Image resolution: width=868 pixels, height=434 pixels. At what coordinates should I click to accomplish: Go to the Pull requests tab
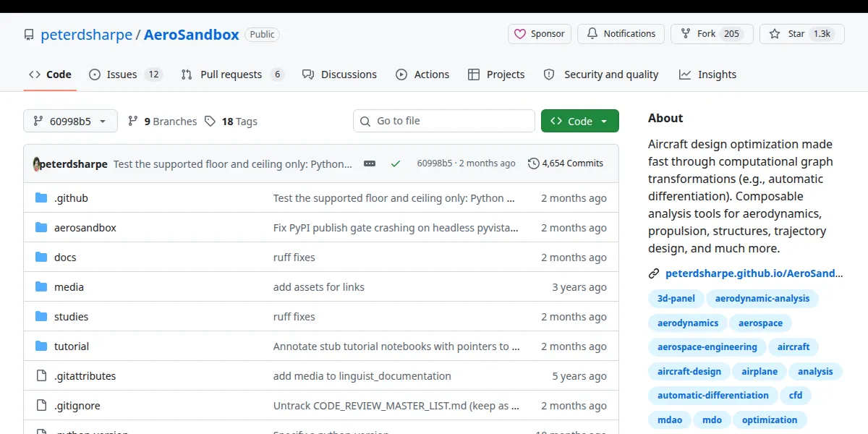pyautogui.click(x=232, y=75)
